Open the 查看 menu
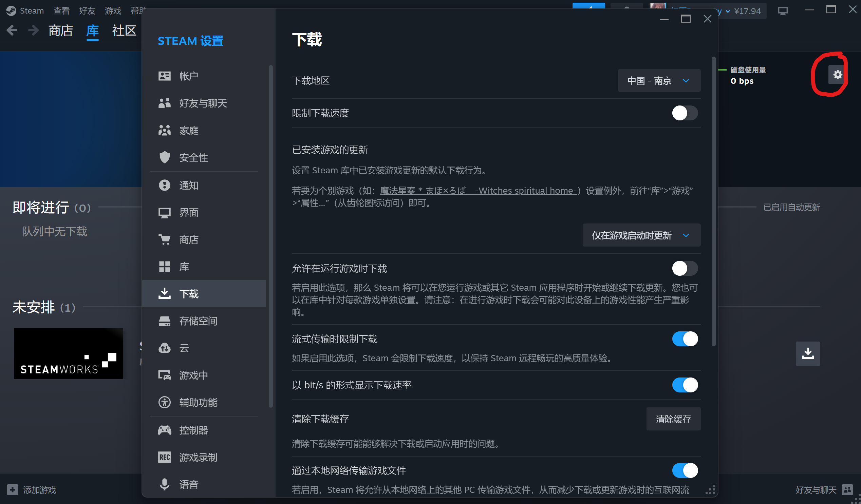Viewport: 861px width, 504px height. (x=61, y=11)
